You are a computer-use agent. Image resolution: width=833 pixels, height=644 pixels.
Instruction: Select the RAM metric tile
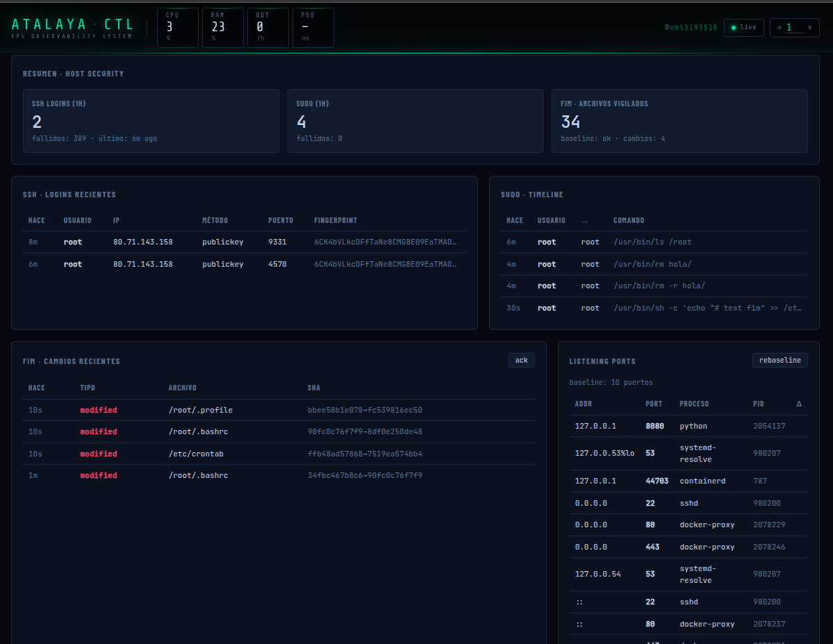coord(222,28)
